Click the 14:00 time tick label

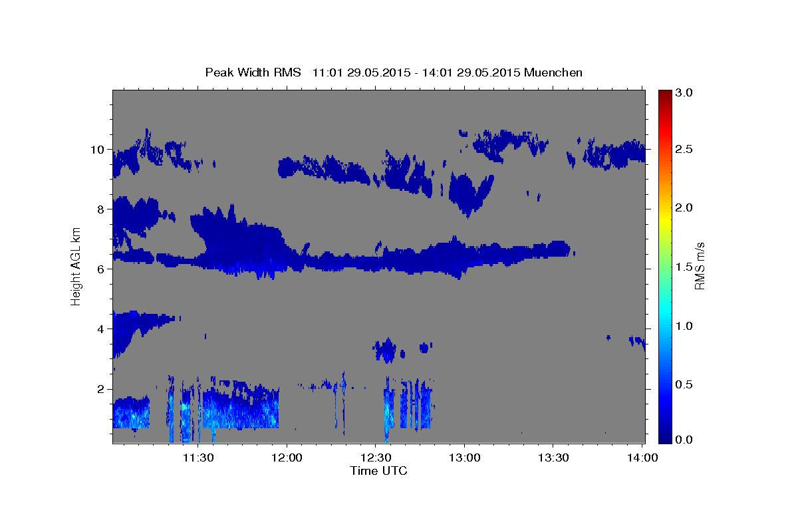642,458
